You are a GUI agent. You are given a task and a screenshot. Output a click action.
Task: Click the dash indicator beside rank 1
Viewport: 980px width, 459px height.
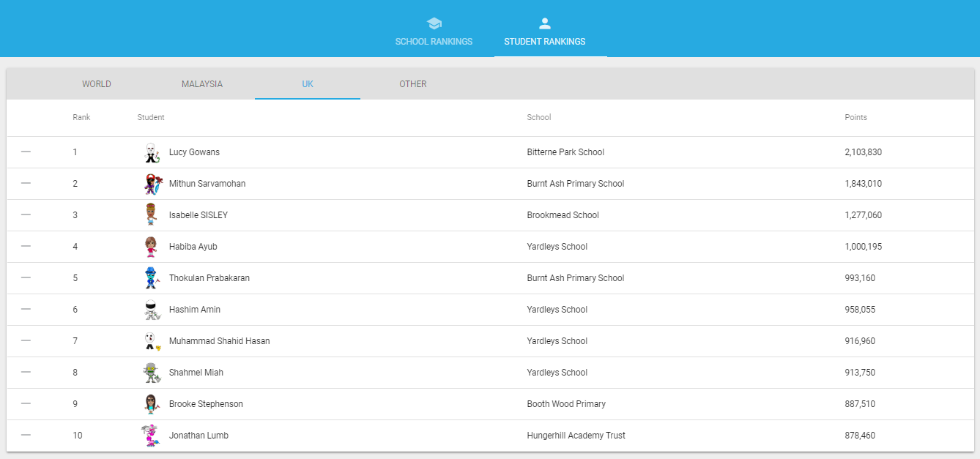26,152
